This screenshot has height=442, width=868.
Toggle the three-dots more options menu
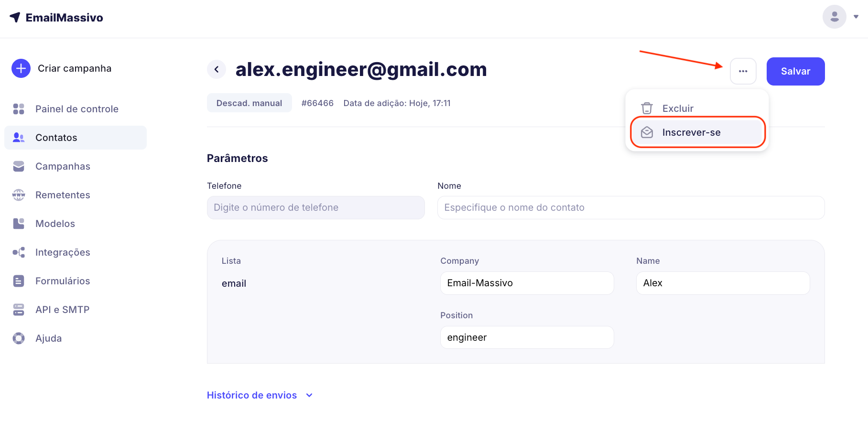(743, 71)
